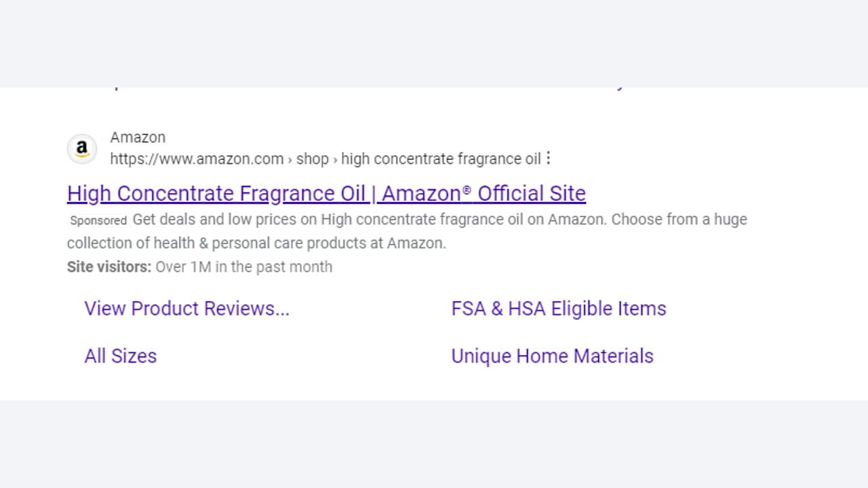868x488 pixels.
Task: Select the All Sizes sitelink
Action: pyautogui.click(x=120, y=356)
